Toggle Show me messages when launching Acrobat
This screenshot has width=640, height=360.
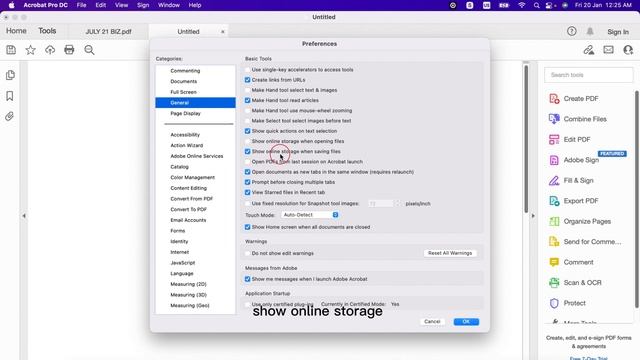(247, 279)
